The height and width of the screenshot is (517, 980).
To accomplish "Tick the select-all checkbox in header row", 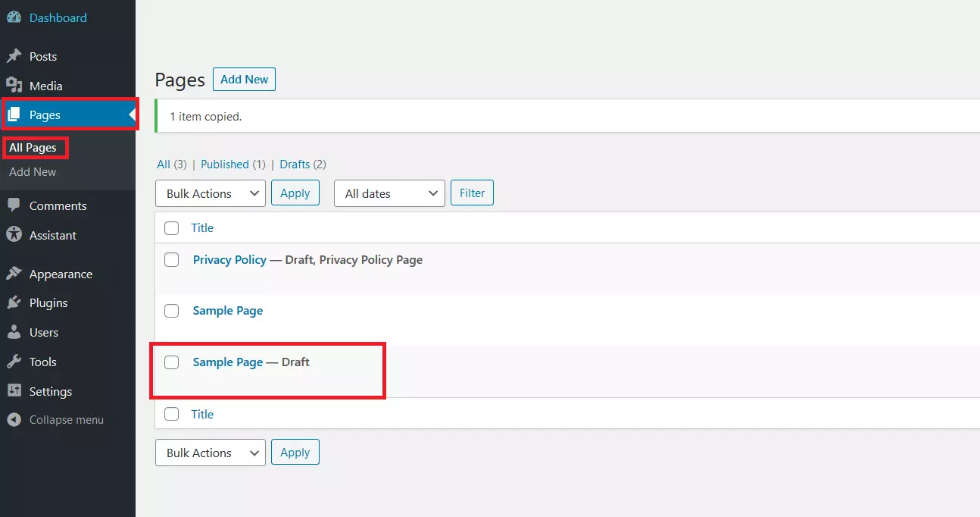I will tap(172, 228).
